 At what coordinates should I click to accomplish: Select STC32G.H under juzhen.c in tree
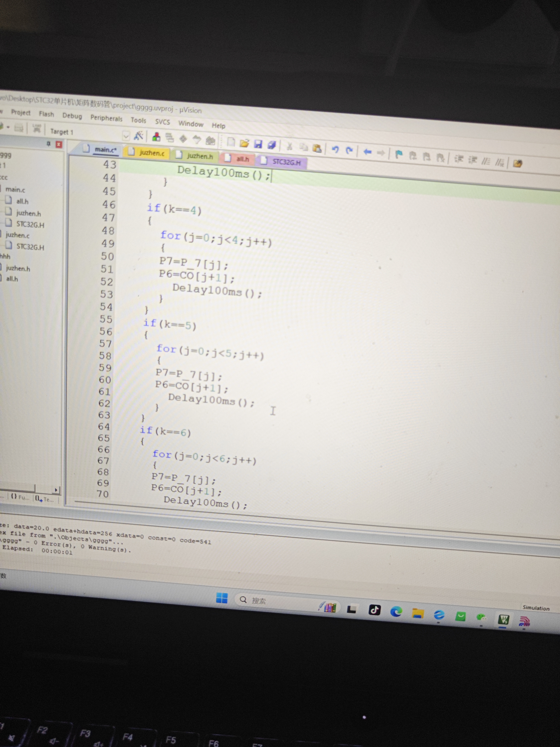30,247
